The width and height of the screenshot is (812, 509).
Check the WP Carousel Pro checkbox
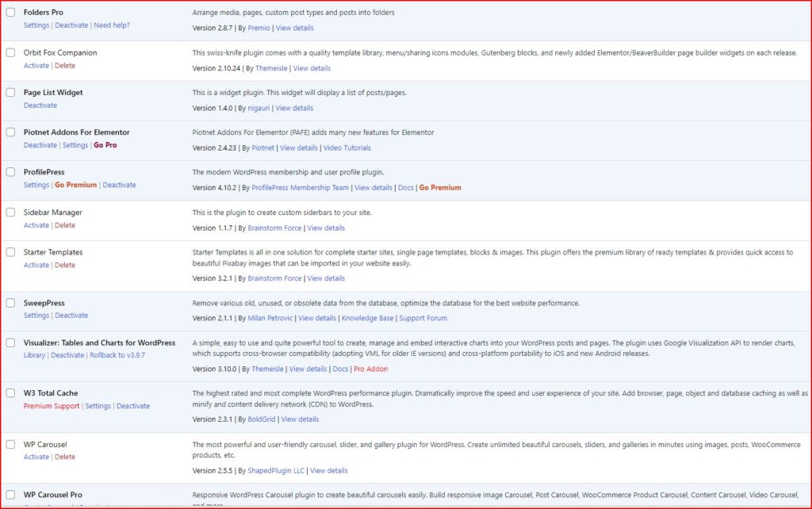tap(10, 495)
